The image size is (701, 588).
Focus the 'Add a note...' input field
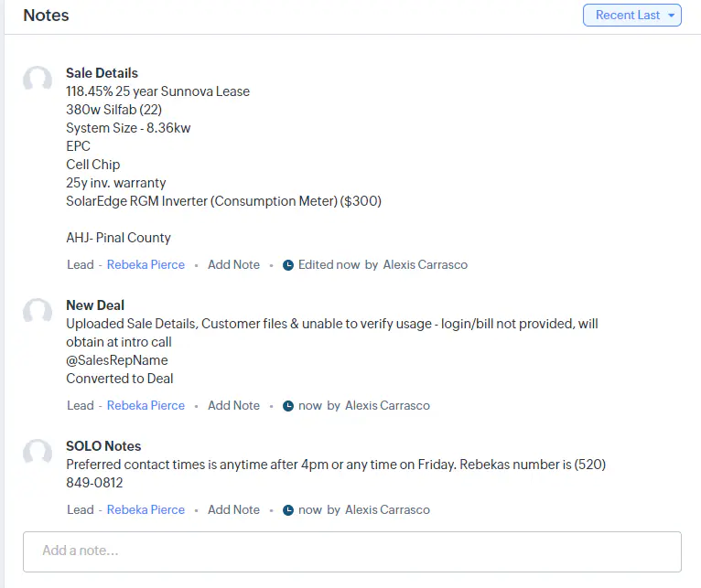(x=352, y=551)
